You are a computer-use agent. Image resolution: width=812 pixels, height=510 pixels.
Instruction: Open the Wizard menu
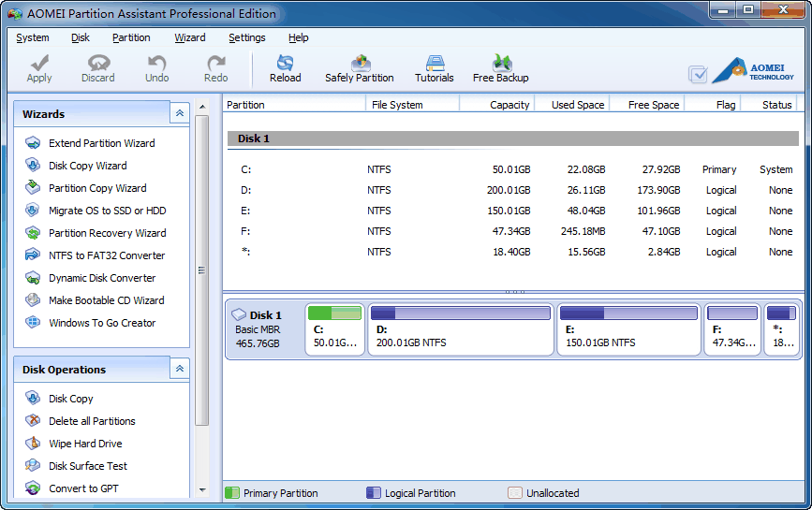tap(189, 37)
